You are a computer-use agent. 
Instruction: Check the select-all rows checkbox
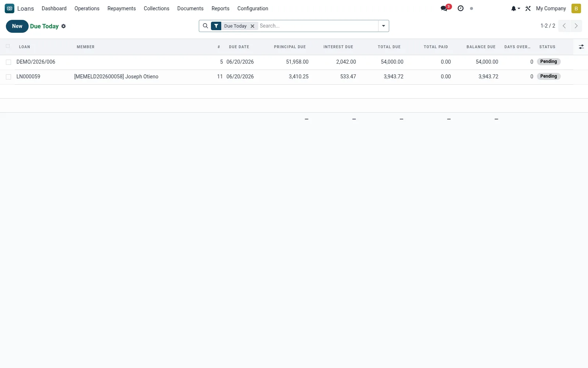tap(8, 46)
